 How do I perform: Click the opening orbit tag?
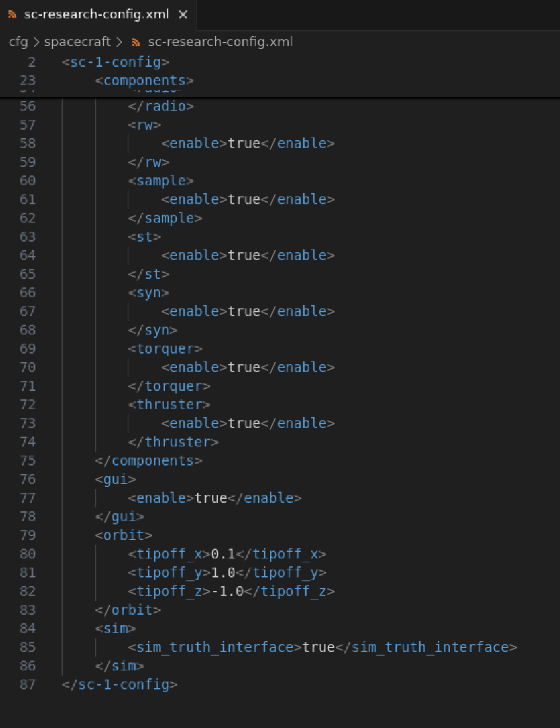click(x=124, y=535)
